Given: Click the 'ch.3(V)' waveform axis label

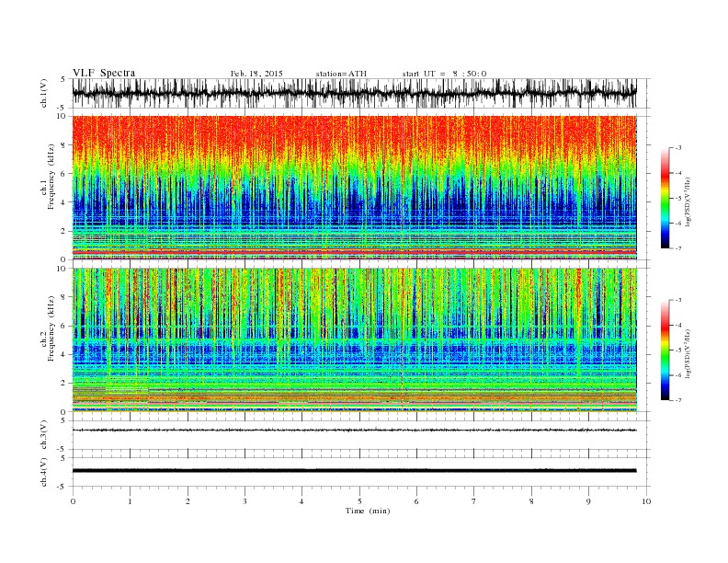Looking at the screenshot, I should tap(44, 435).
